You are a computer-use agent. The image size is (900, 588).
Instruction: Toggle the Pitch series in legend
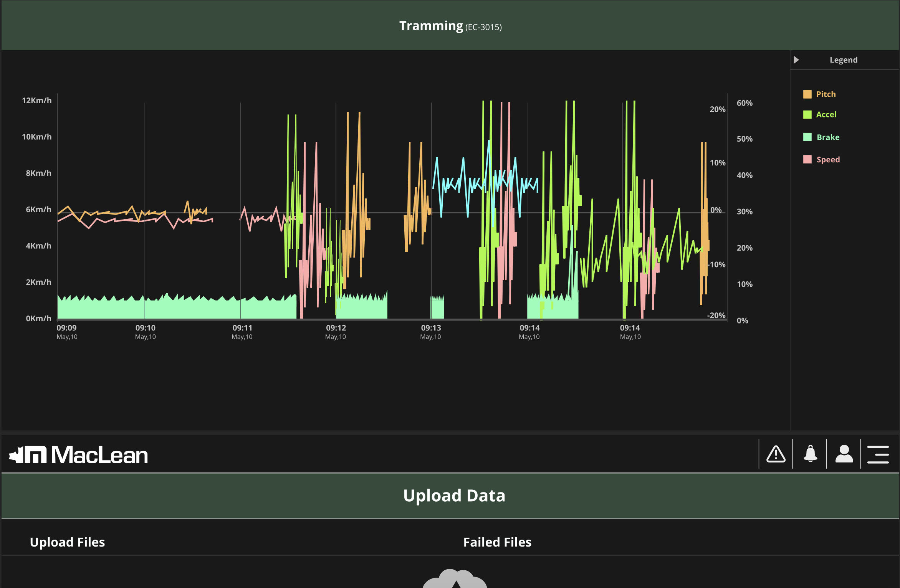[x=826, y=94]
